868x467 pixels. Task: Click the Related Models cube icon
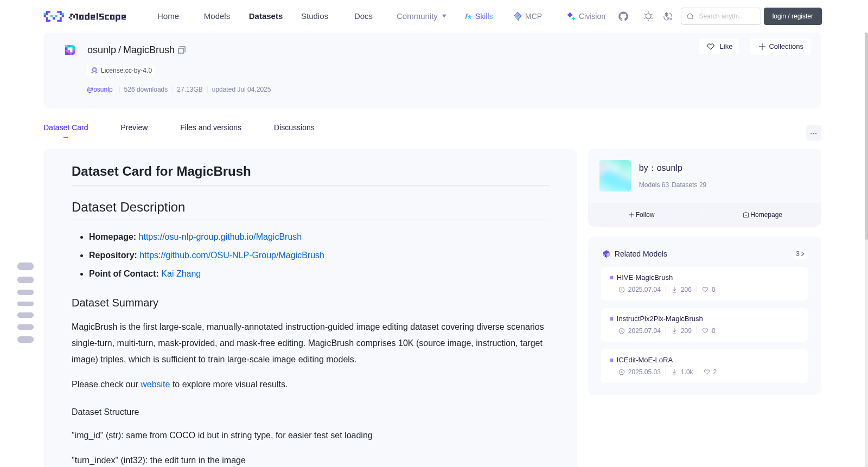tap(607, 254)
